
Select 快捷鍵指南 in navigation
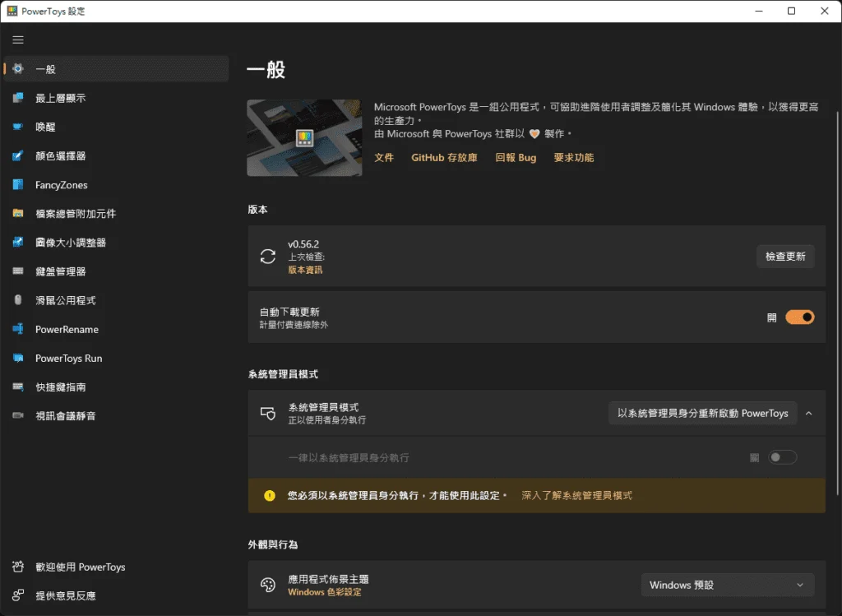coord(116,387)
